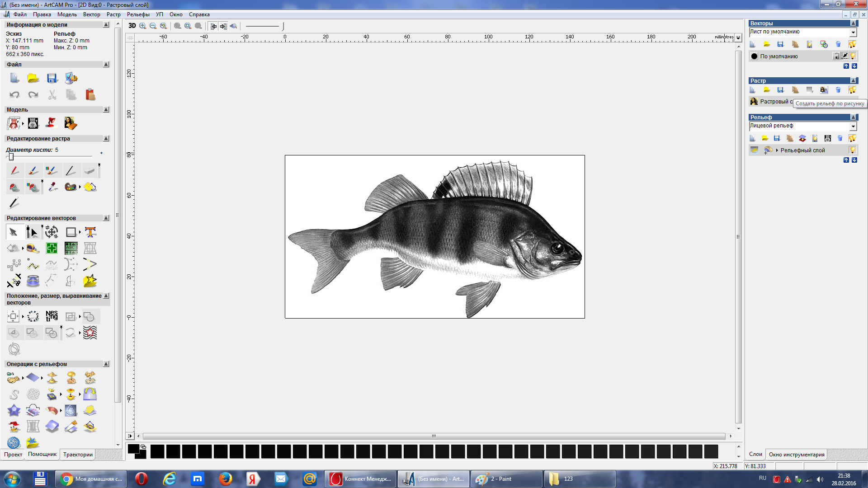The image size is (868, 488).
Task: Click the Create vector text tool
Action: 90,232
